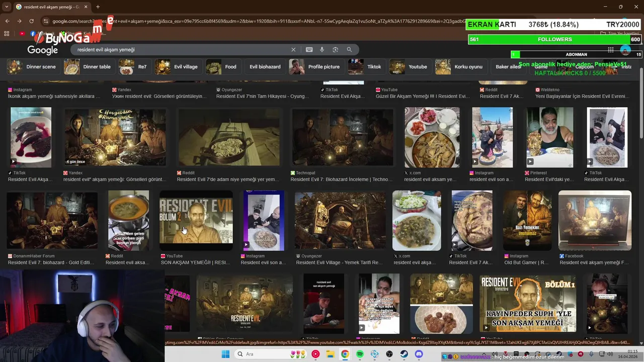644x362 pixels.
Task: Open the Chrome tab search dropdown arrow
Action: pyautogui.click(x=7, y=7)
